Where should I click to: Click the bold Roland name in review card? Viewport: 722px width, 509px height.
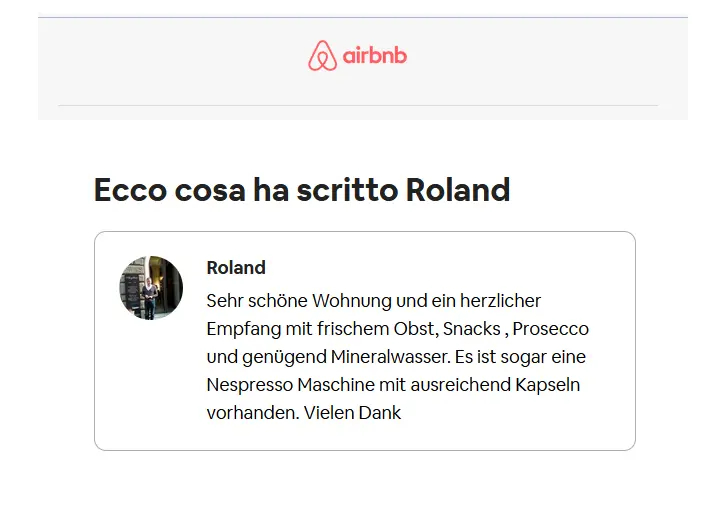click(236, 268)
